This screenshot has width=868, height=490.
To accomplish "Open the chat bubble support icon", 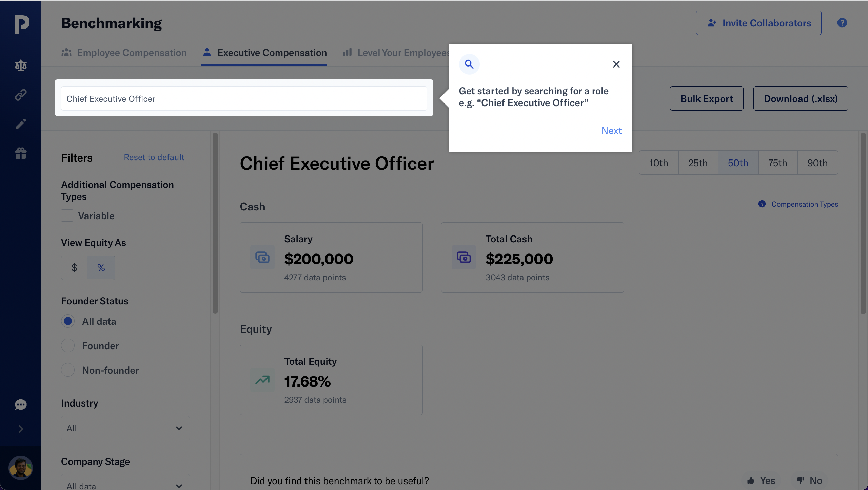I will pos(21,404).
